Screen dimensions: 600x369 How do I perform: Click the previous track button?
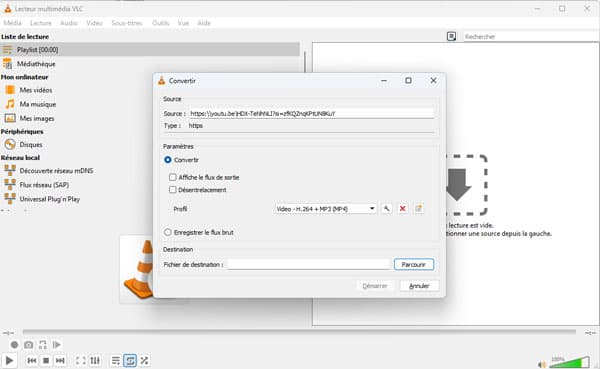32,360
